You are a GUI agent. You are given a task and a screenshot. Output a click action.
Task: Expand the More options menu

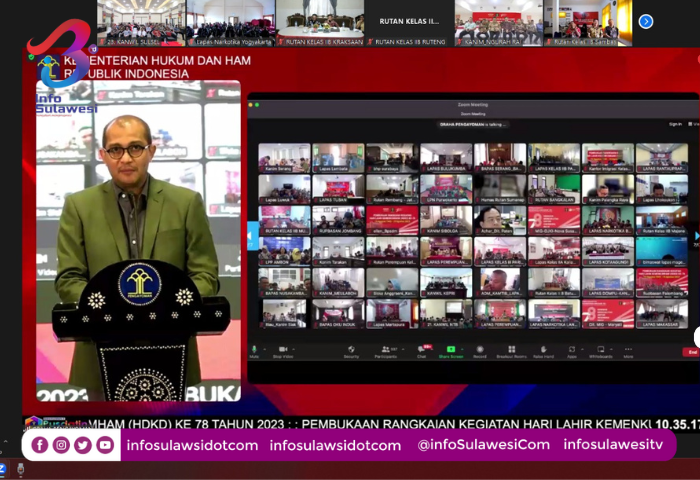(628, 350)
